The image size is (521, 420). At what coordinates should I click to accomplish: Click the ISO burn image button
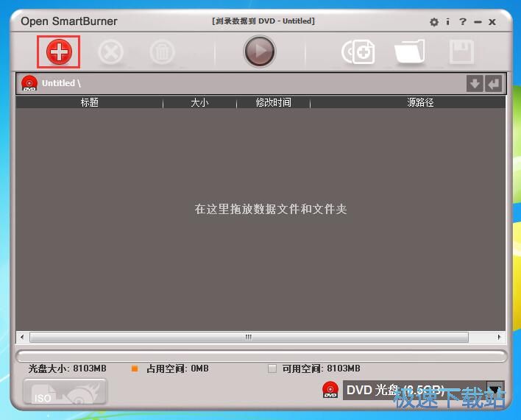coord(65,392)
